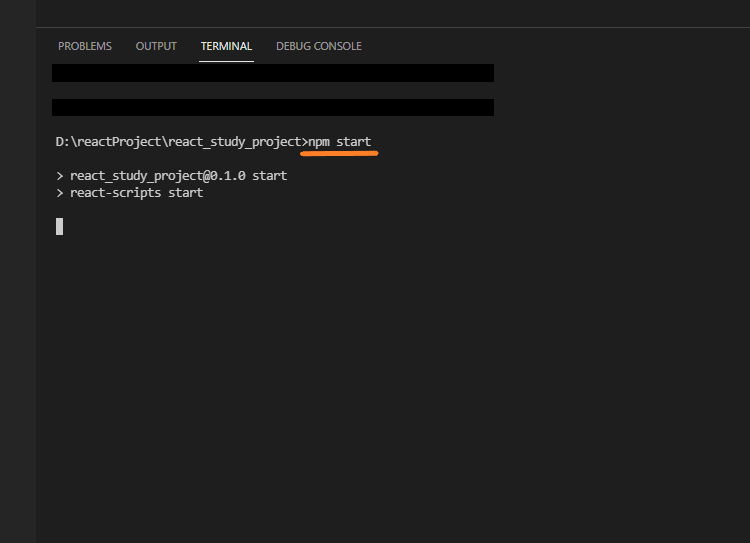Open the DEBUG CONSOLE tab
The height and width of the screenshot is (543, 750).
[319, 46]
